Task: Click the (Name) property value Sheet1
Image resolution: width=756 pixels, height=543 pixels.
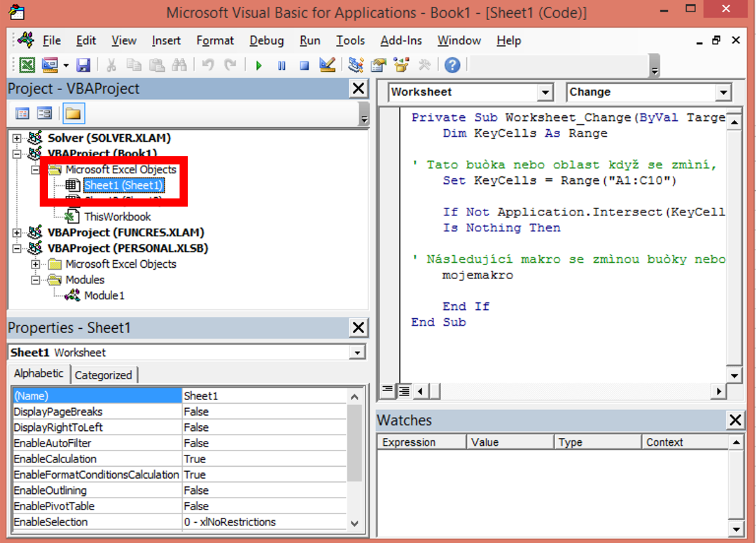Action: coord(264,396)
